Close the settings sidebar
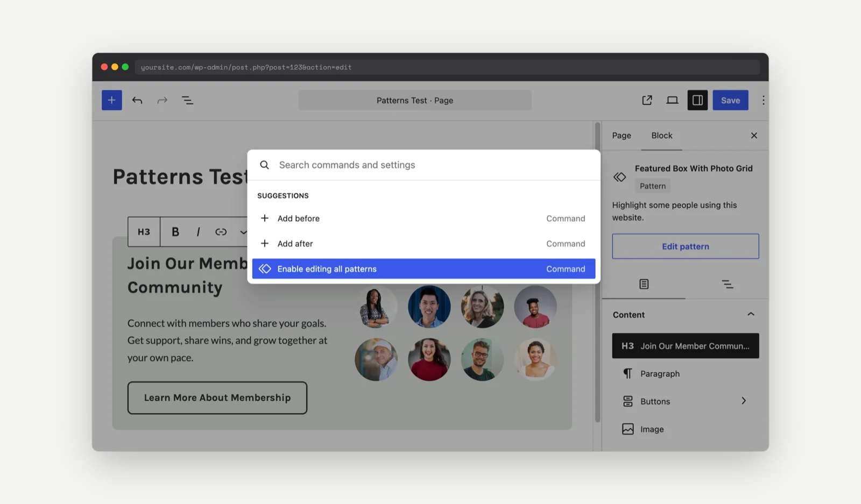The width and height of the screenshot is (861, 504). pos(754,136)
